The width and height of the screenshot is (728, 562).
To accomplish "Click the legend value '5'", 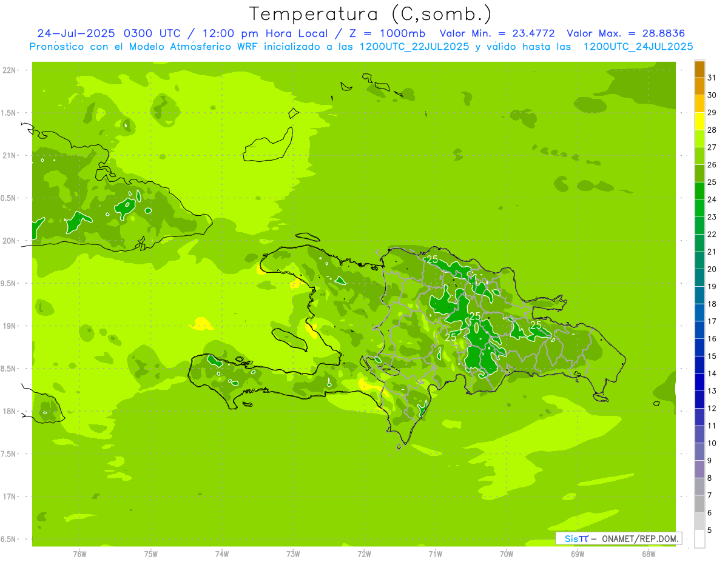I will (x=710, y=530).
